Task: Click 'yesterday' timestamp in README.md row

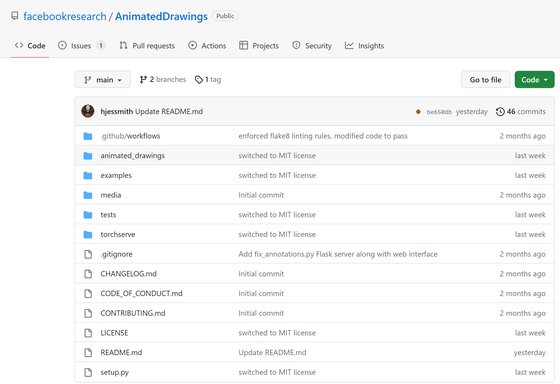Action: point(530,353)
